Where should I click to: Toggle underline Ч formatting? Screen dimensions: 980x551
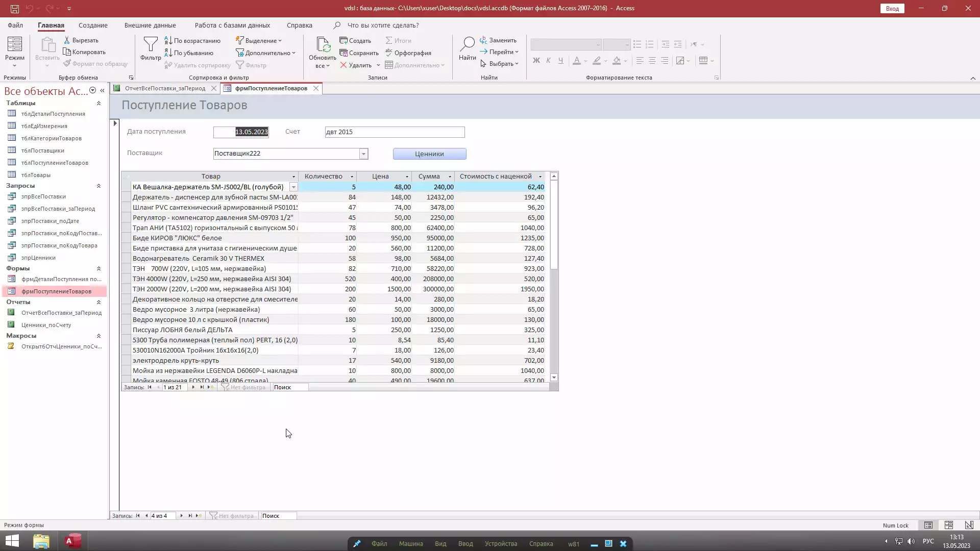560,60
